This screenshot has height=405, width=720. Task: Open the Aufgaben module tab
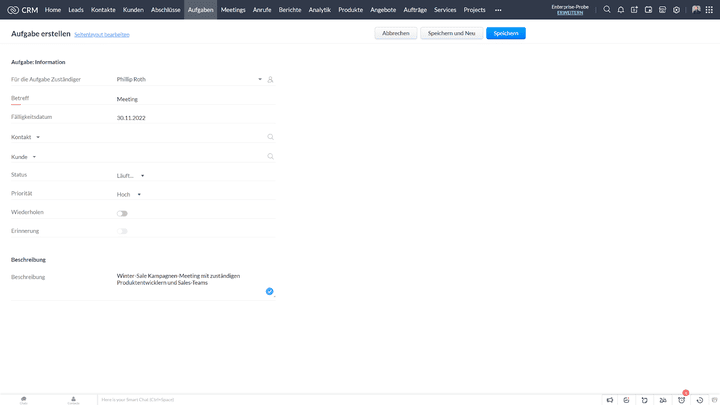click(x=201, y=10)
